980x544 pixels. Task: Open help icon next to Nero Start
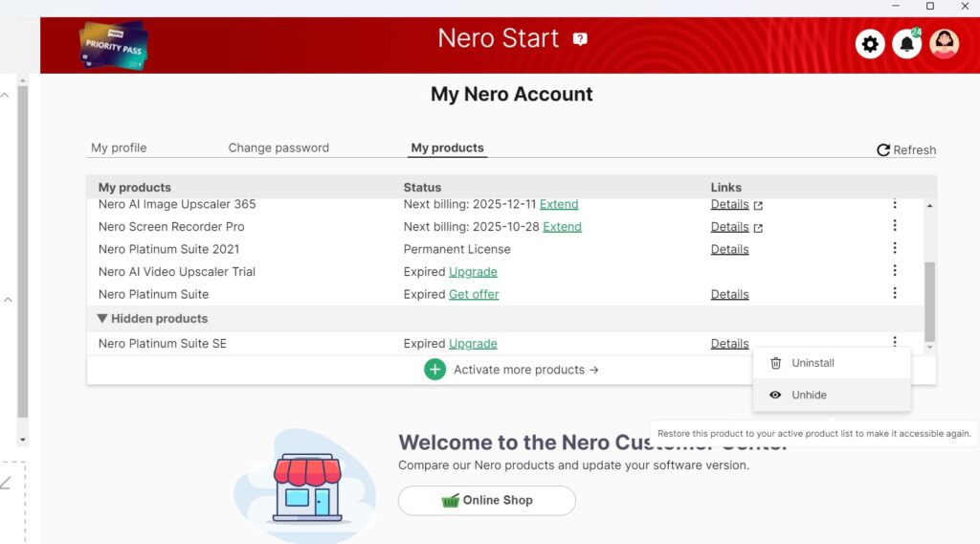click(x=580, y=39)
